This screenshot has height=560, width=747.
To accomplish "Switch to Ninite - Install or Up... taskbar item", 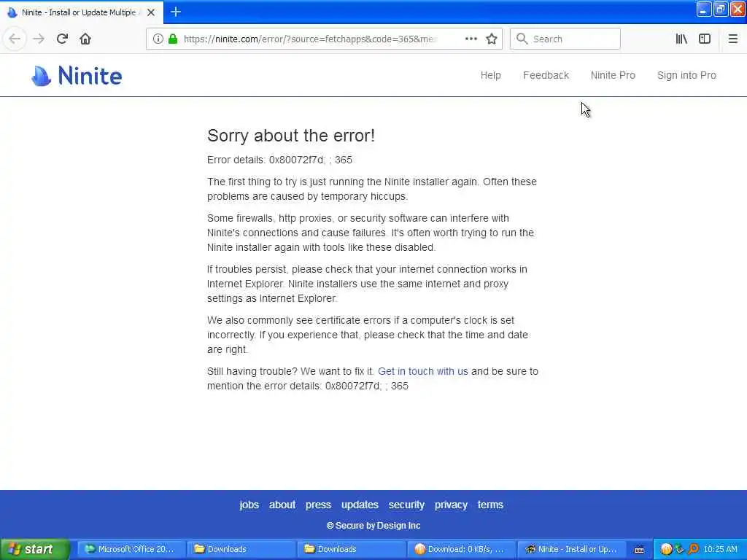I will 571,549.
